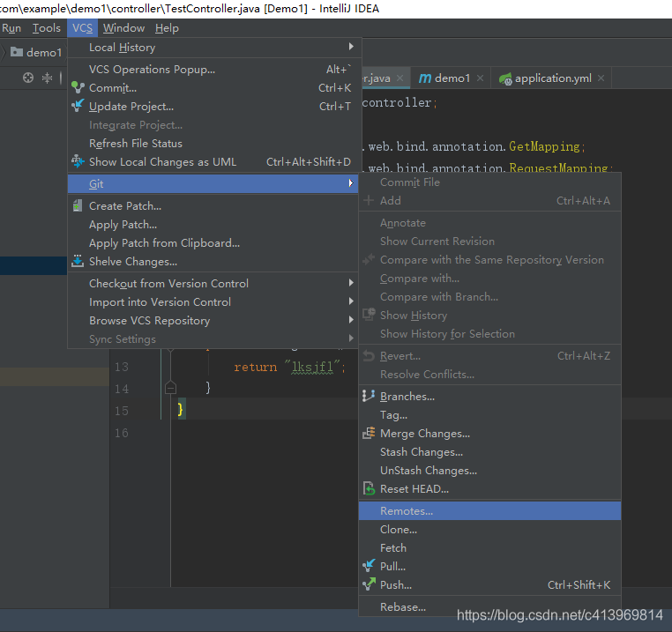Select Apply Patch from Clipboard...
Viewport: 672px width, 632px height.
pos(213,243)
